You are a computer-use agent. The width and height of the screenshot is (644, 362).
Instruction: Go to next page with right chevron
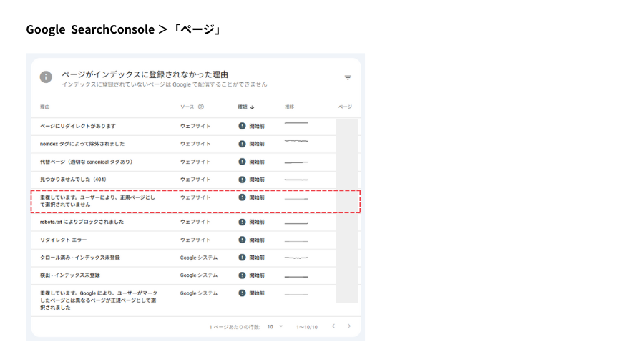point(349,326)
